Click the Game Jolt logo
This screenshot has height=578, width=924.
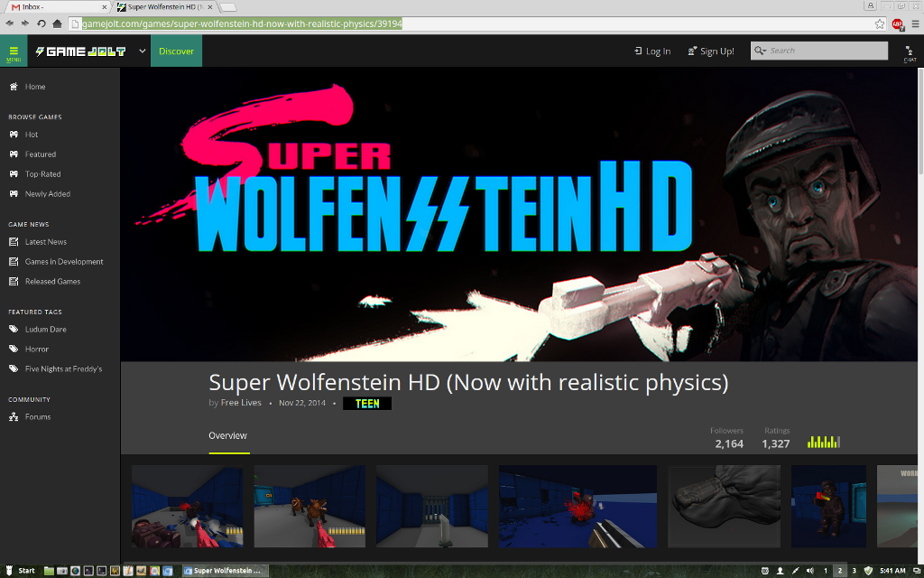tap(80, 51)
